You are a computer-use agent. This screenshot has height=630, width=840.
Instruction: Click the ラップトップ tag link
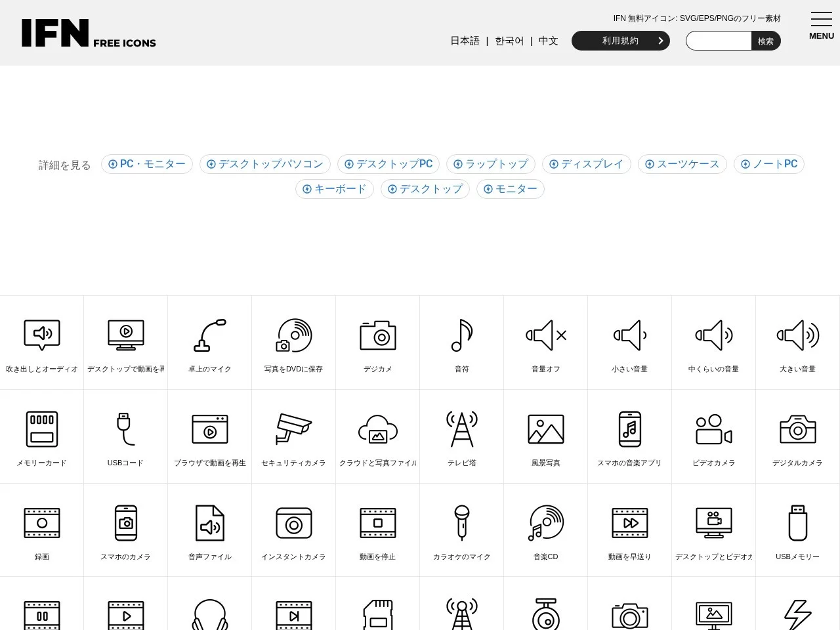coord(491,164)
